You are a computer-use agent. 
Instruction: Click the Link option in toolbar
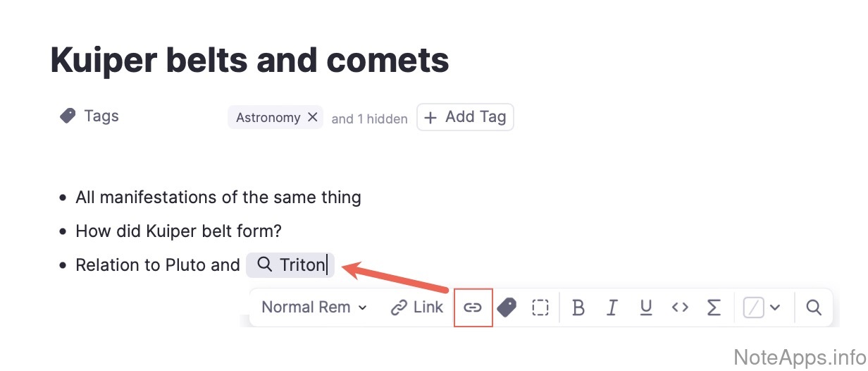(x=417, y=308)
